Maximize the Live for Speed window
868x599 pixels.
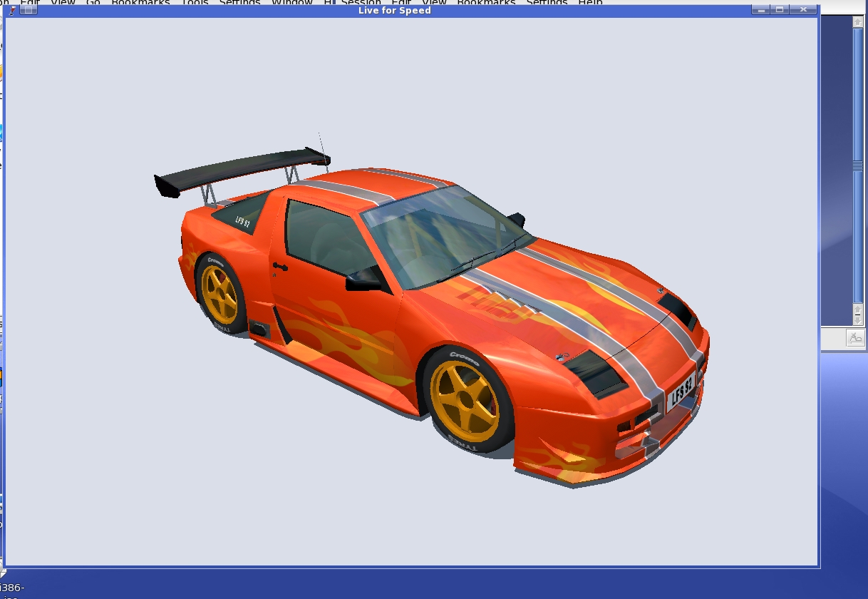(x=780, y=10)
